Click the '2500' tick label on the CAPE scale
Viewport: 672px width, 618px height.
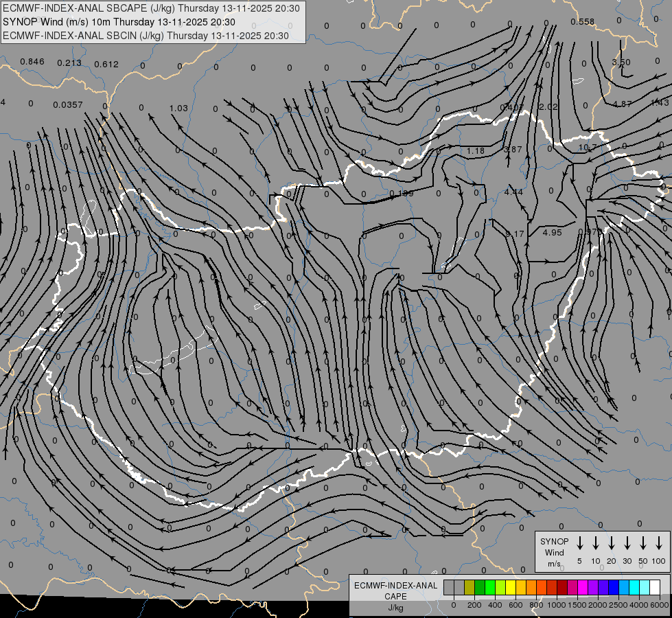(x=618, y=605)
